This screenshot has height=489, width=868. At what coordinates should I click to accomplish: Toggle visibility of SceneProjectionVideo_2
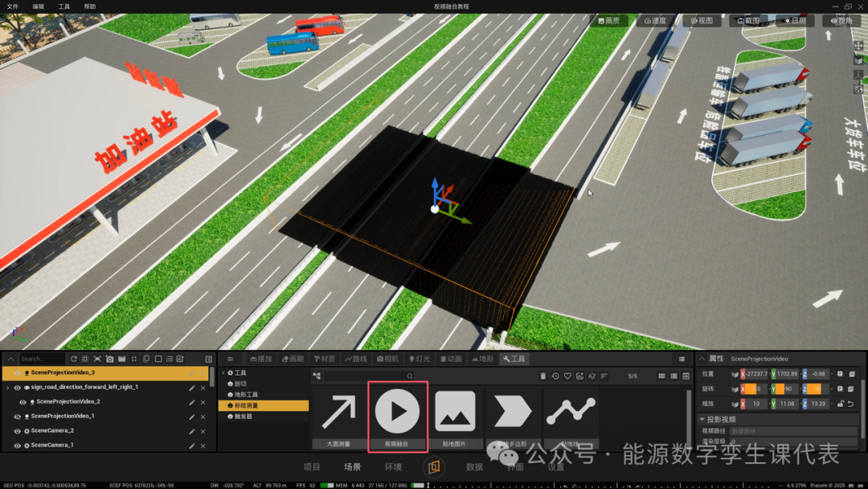[23, 402]
